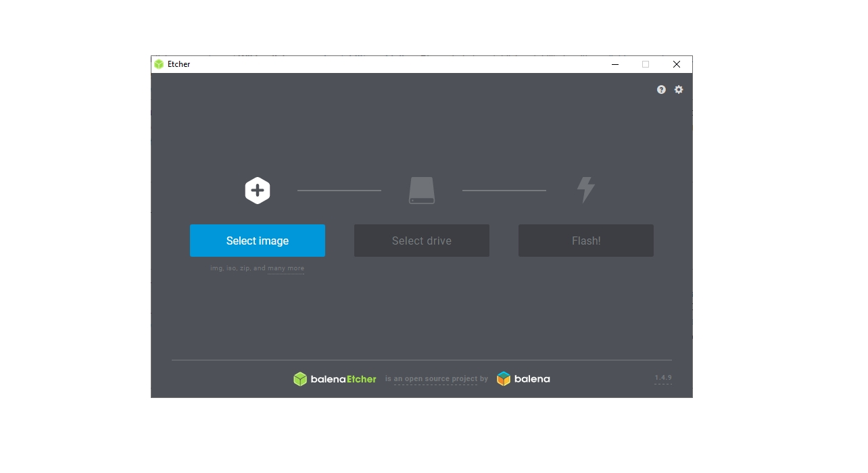
Task: Minimize the Etcher window
Action: point(615,64)
